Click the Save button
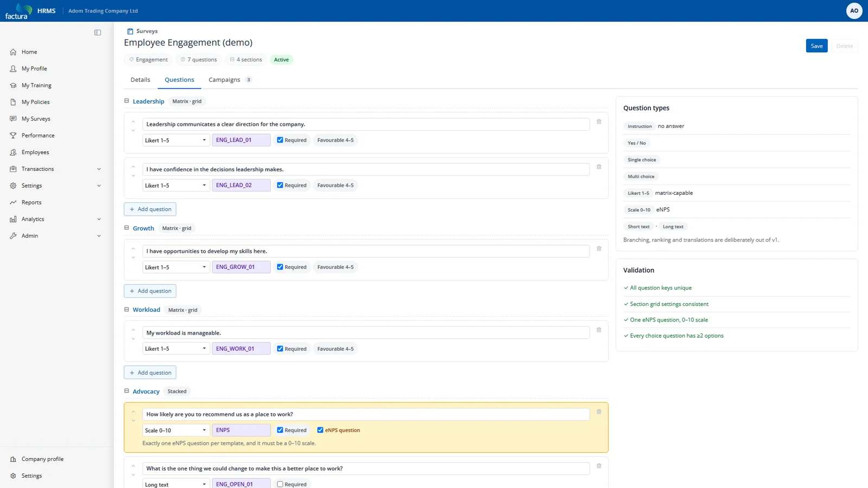 (x=816, y=46)
